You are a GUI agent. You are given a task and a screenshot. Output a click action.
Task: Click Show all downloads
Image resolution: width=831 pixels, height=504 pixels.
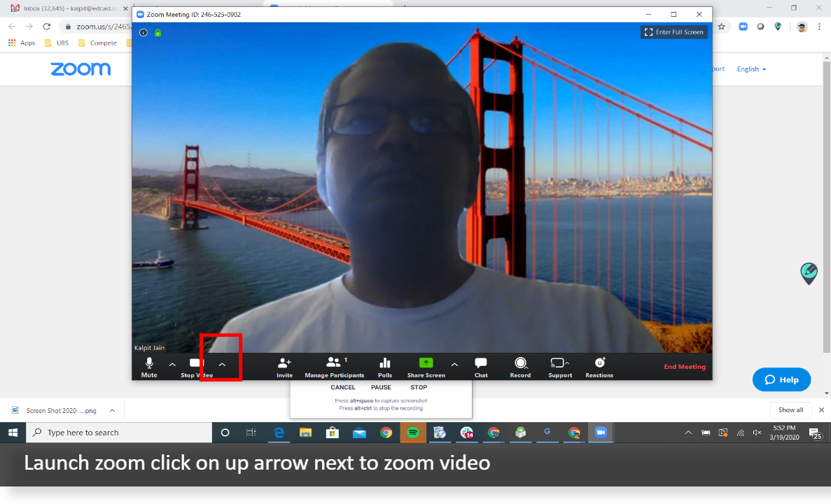click(790, 409)
